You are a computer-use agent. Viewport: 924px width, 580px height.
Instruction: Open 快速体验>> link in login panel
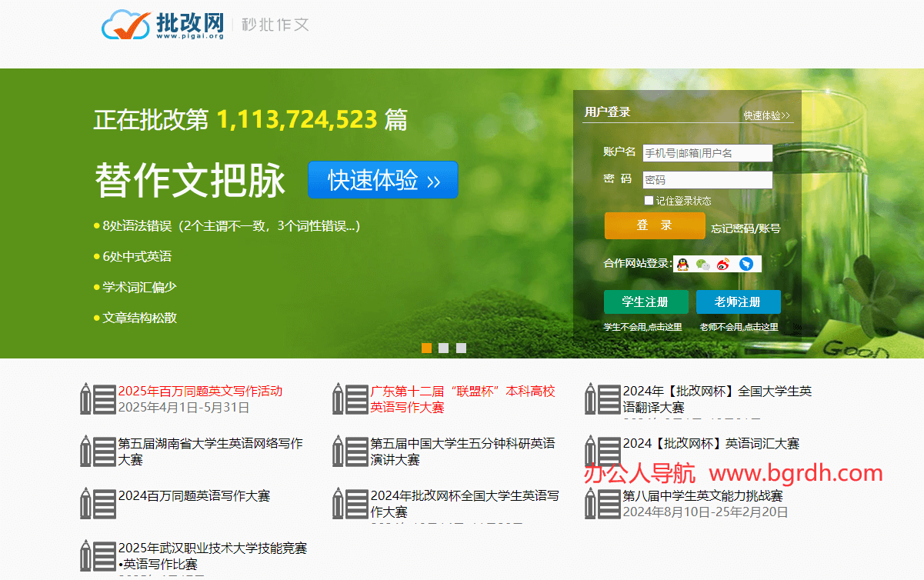coord(767,115)
